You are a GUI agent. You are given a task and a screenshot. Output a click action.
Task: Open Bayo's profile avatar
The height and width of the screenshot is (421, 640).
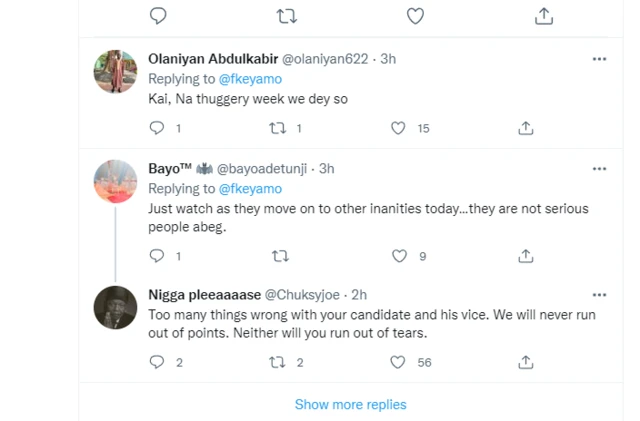(x=115, y=180)
